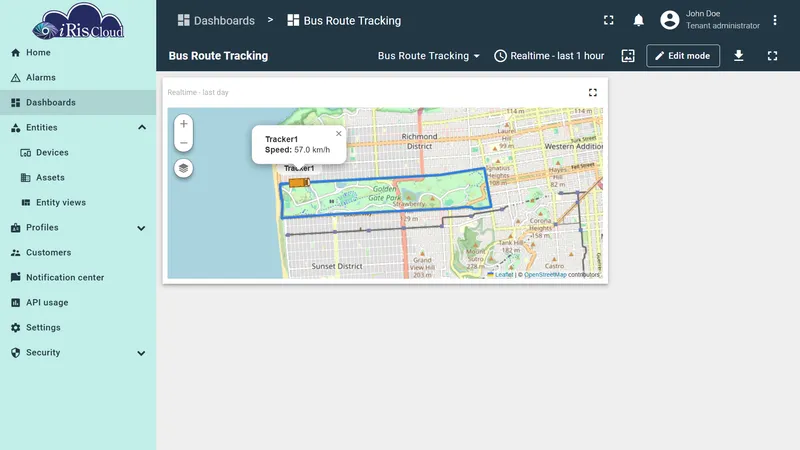Image resolution: width=800 pixels, height=450 pixels.
Task: Click the Edit mode button
Action: pos(683,56)
